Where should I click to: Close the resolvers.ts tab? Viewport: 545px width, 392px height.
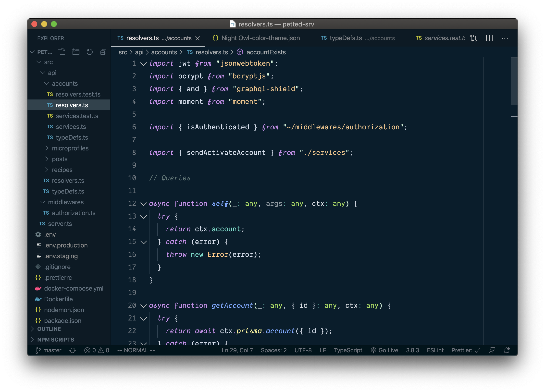(x=198, y=38)
